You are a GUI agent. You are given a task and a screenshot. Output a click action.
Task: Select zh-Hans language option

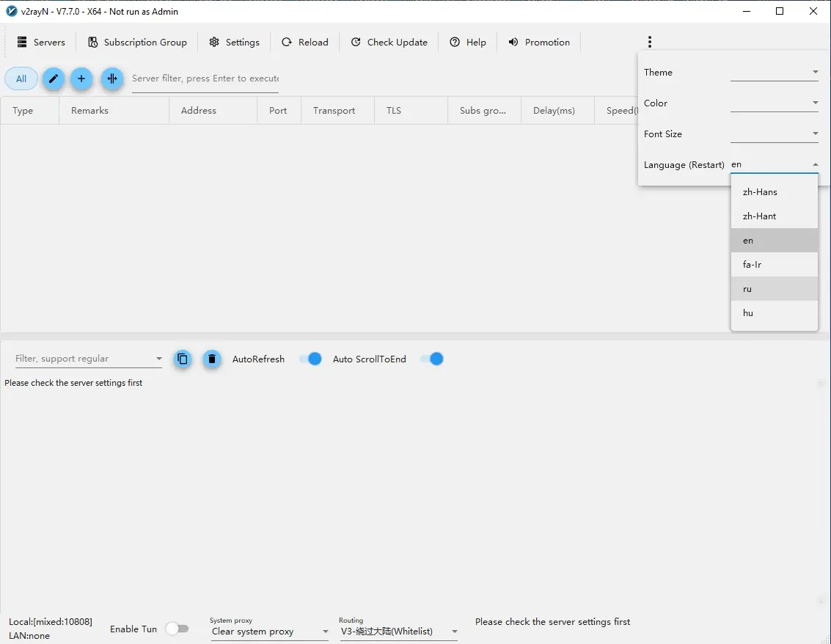click(x=775, y=192)
